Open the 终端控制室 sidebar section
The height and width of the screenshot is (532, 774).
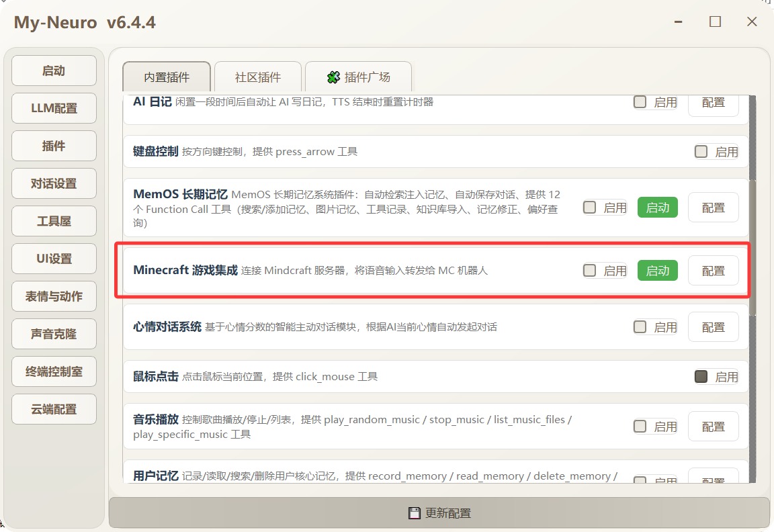54,371
